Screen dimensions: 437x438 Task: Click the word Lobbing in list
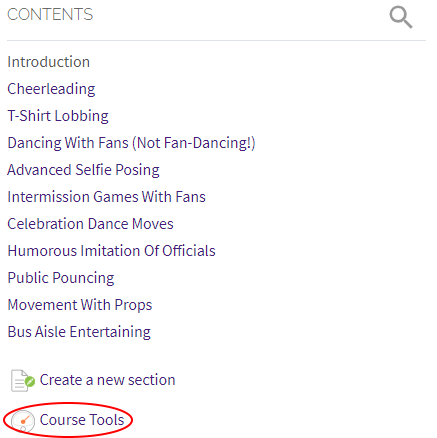(81, 116)
